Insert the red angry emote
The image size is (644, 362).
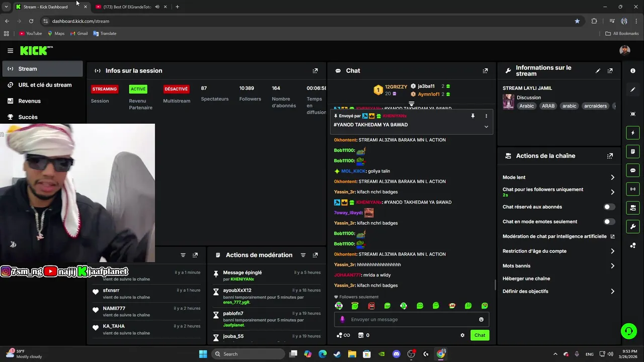pos(371,306)
